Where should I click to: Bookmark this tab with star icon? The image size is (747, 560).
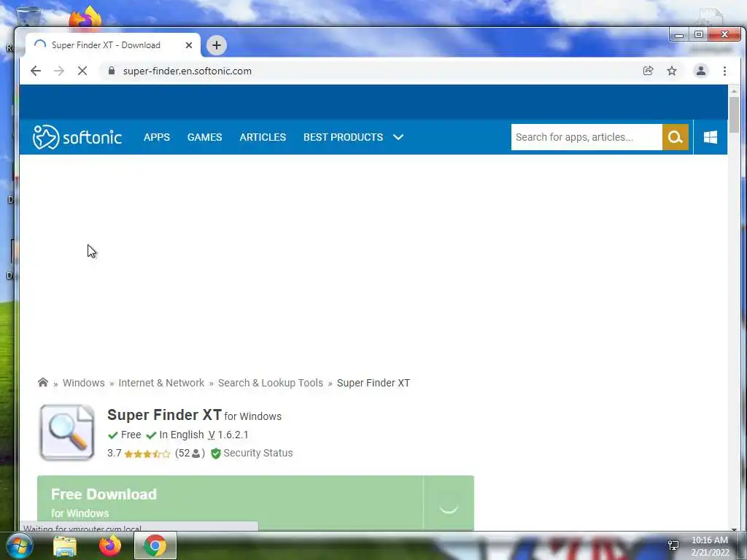pyautogui.click(x=672, y=71)
